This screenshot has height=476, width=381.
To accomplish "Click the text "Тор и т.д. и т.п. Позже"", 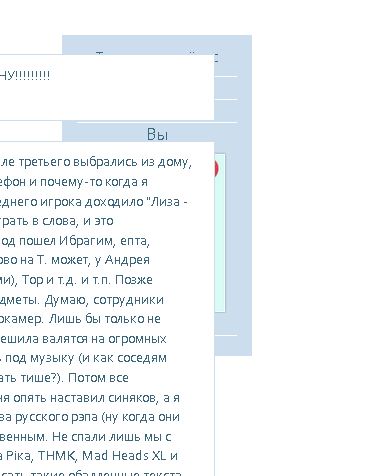I will pos(87,280).
